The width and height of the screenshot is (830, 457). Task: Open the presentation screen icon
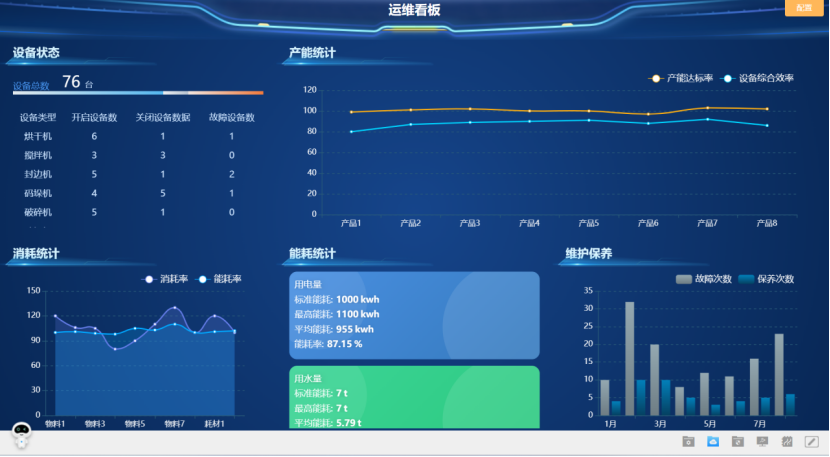click(762, 441)
